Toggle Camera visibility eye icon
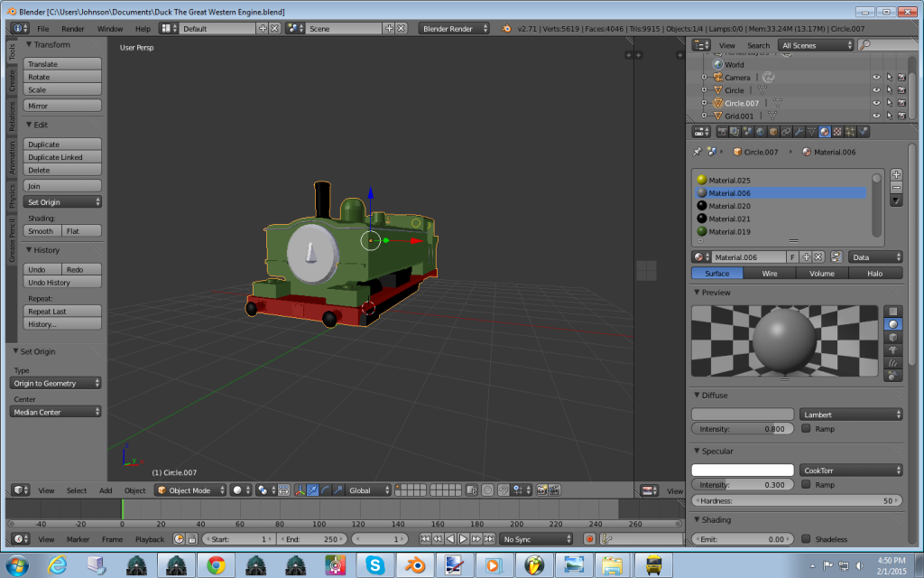924x578 pixels. pyautogui.click(x=876, y=78)
